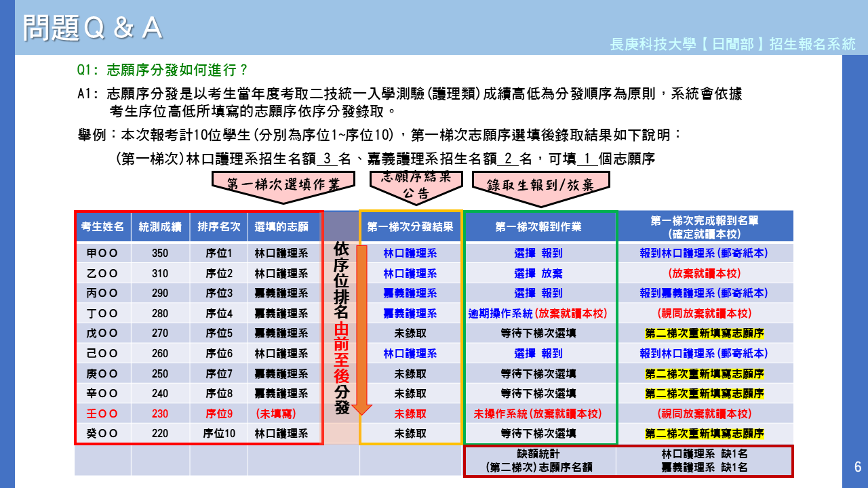Click the rank cell 序位10
The height and width of the screenshot is (488, 868).
point(218,434)
